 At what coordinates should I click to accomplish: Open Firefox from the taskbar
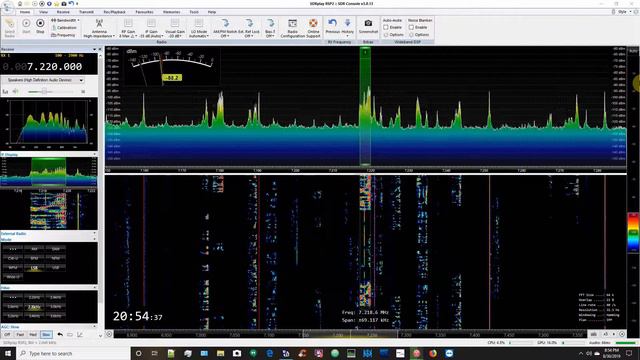point(433,353)
